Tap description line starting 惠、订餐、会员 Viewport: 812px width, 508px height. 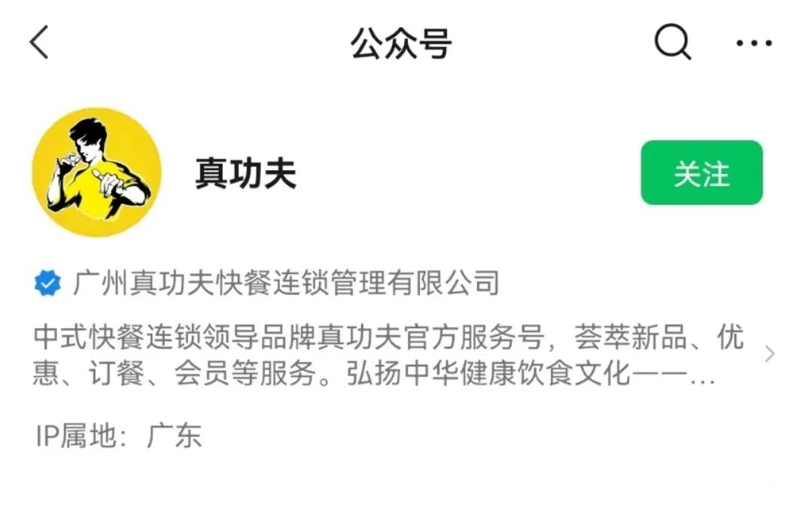point(374,373)
